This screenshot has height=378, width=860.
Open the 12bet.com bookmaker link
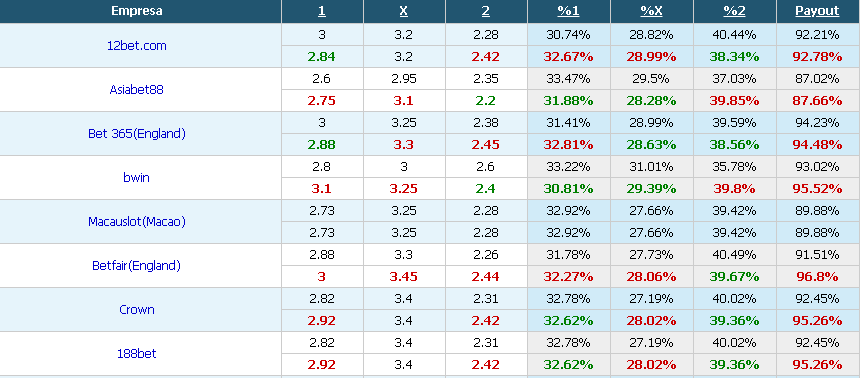(137, 46)
